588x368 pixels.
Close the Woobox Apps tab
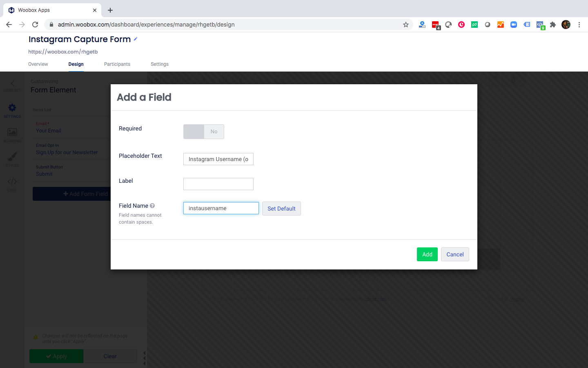95,10
